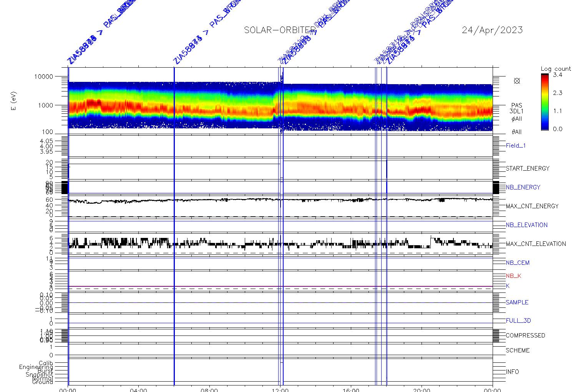Click the 04:00 time axis label

[138, 390]
